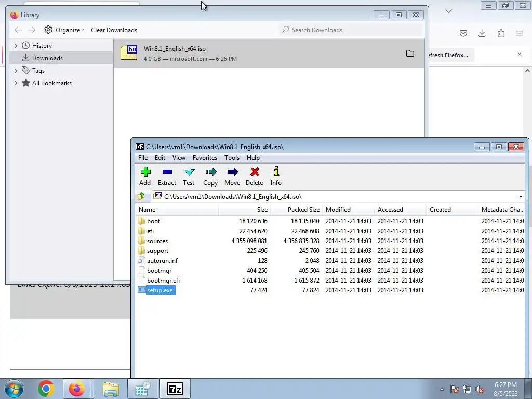Sort by the Packed Size column header
This screenshot has height=399, width=532.
pos(296,210)
